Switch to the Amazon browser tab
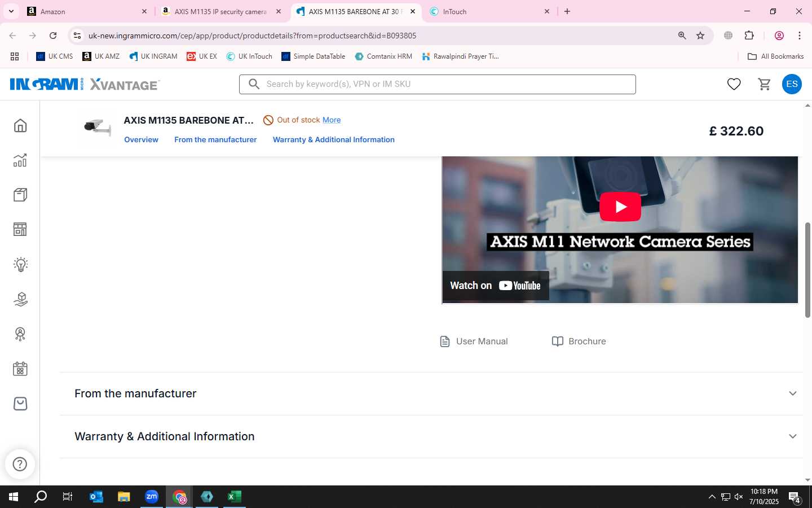 (x=87, y=11)
